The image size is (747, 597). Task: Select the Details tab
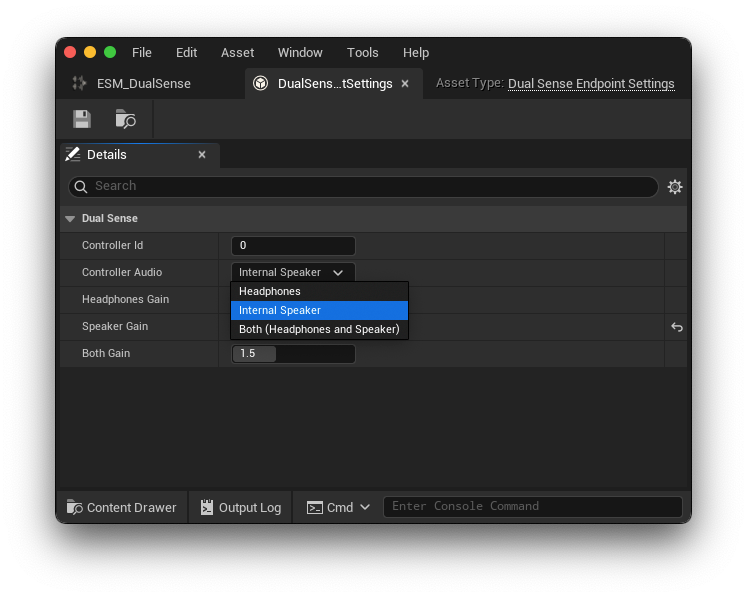click(x=140, y=155)
